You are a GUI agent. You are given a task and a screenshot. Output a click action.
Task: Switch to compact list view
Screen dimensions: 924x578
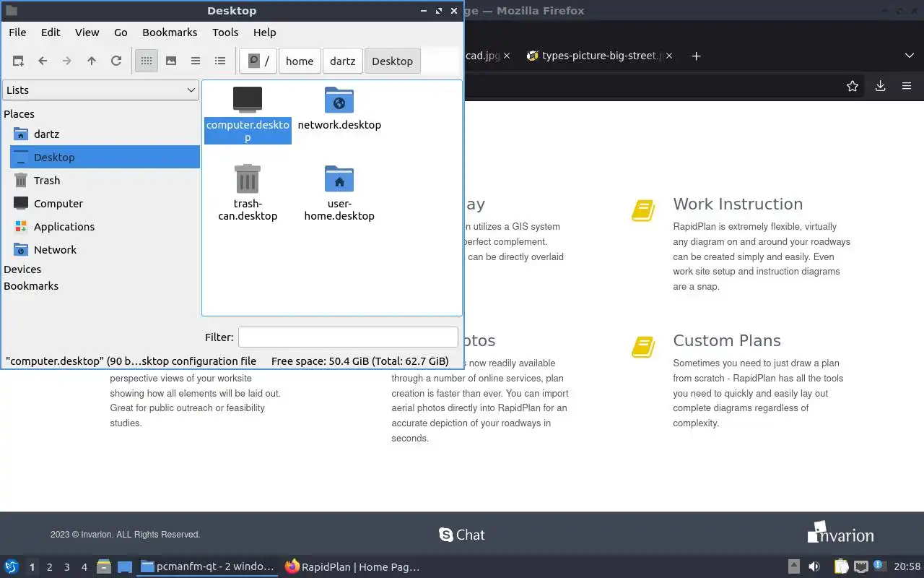pyautogui.click(x=196, y=61)
